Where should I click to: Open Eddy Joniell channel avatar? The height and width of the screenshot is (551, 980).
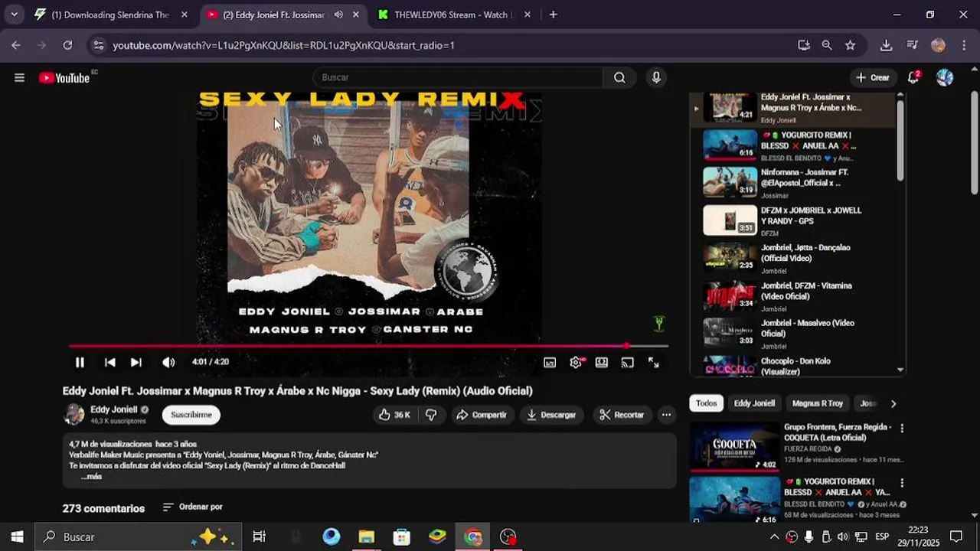click(x=74, y=415)
